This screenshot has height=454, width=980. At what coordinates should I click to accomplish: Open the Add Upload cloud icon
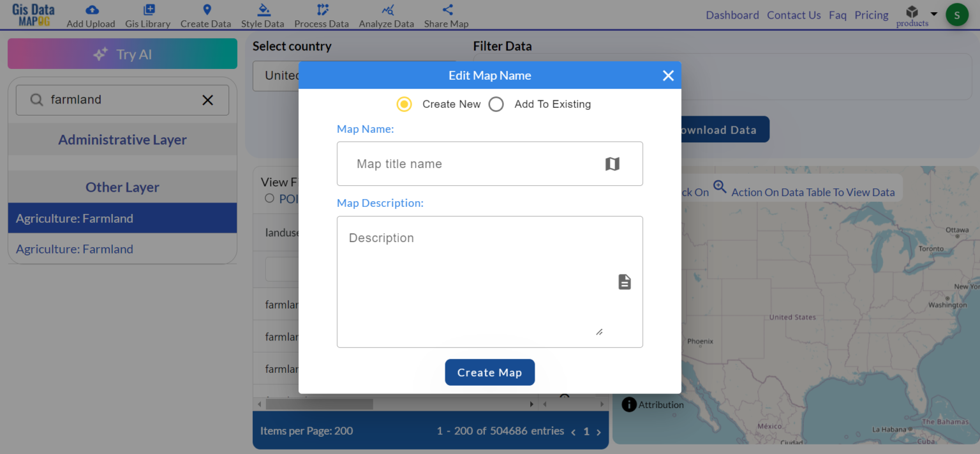(92, 10)
